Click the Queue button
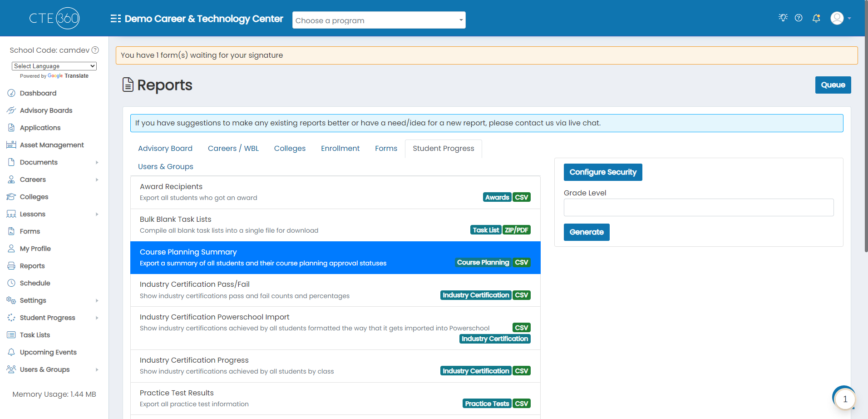This screenshot has height=419, width=868. 833,85
